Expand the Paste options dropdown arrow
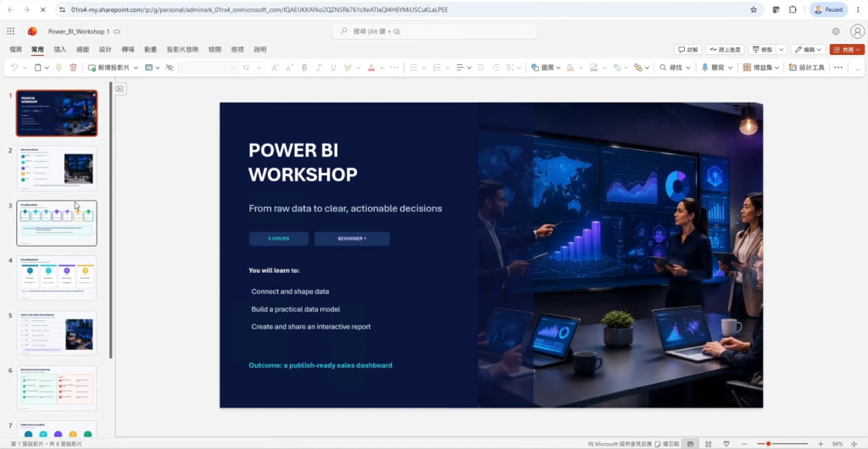This screenshot has height=449, width=868. [47, 68]
